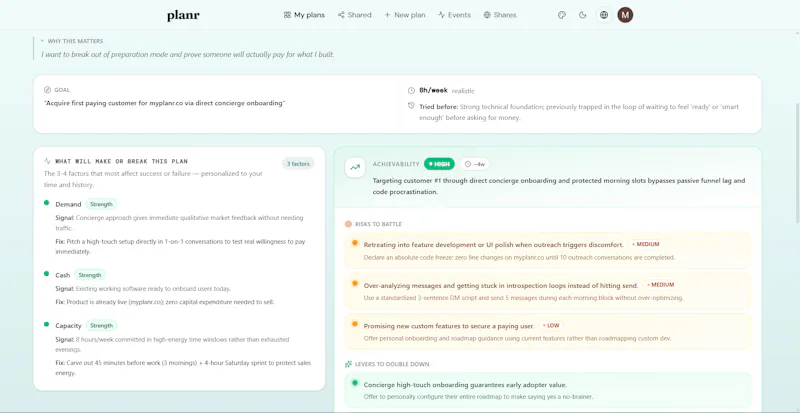Click the goal statement text

coord(164,103)
